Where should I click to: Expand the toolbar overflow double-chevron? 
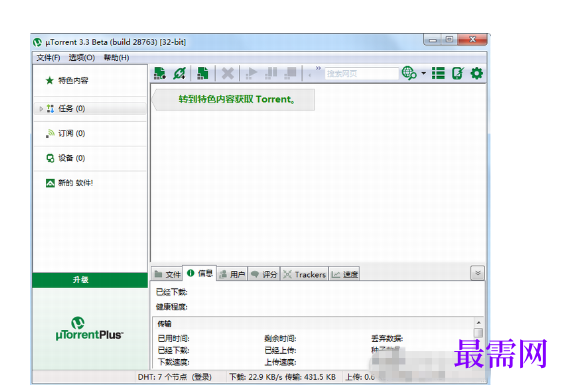pyautogui.click(x=318, y=68)
